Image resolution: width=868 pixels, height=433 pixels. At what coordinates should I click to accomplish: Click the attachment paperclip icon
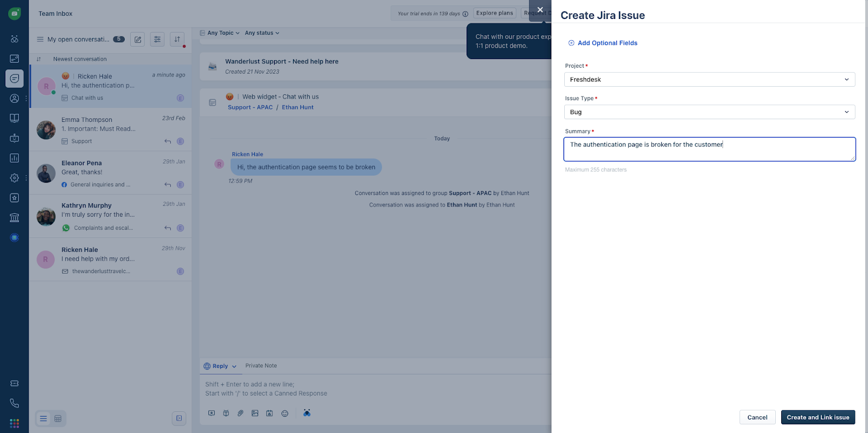240,413
